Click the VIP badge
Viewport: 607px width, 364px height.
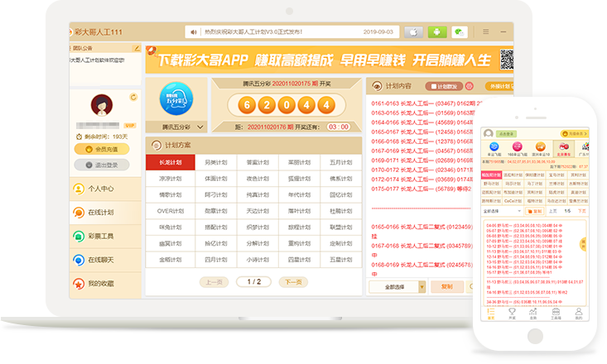(x=130, y=125)
